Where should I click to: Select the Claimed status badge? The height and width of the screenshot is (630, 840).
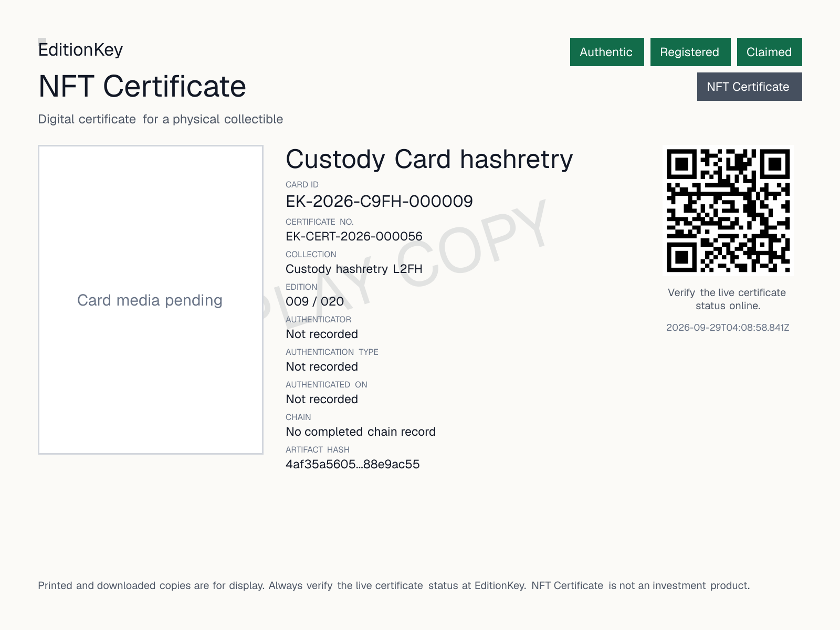coord(770,52)
